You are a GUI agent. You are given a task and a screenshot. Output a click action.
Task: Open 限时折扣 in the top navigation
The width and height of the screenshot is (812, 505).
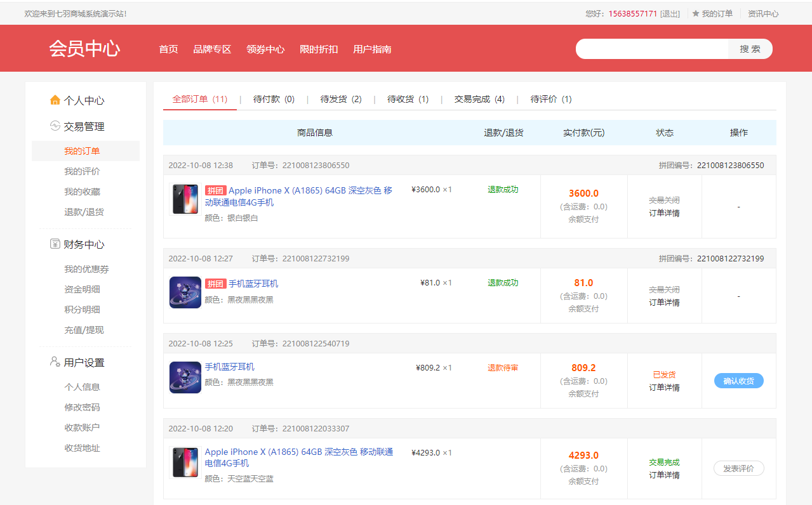click(319, 49)
